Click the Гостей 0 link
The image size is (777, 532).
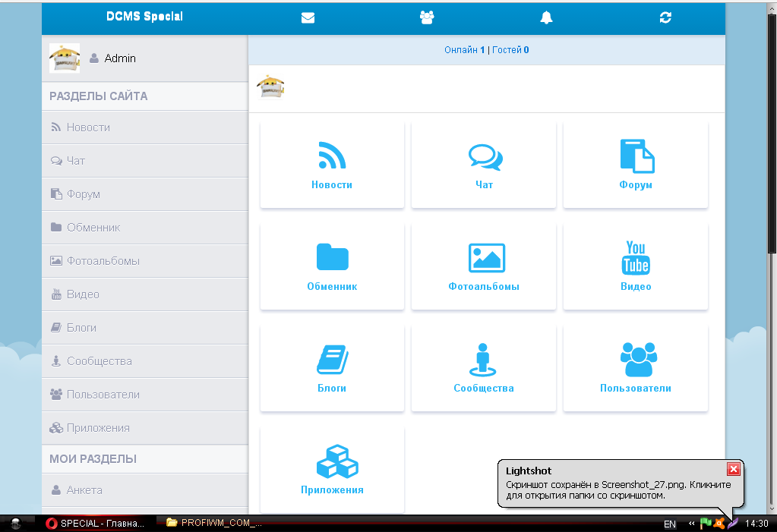tap(510, 50)
